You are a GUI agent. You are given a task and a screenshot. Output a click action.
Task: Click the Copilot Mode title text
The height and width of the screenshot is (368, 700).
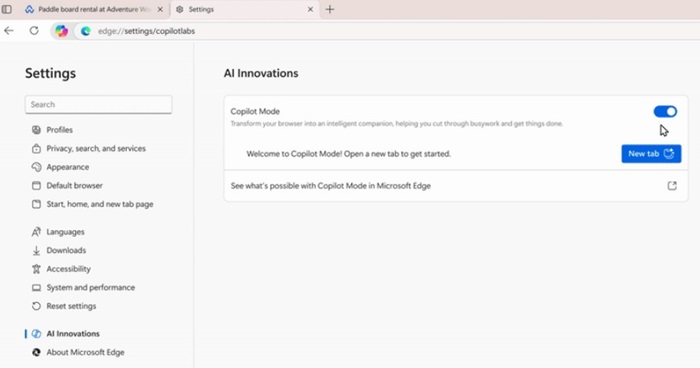click(255, 112)
